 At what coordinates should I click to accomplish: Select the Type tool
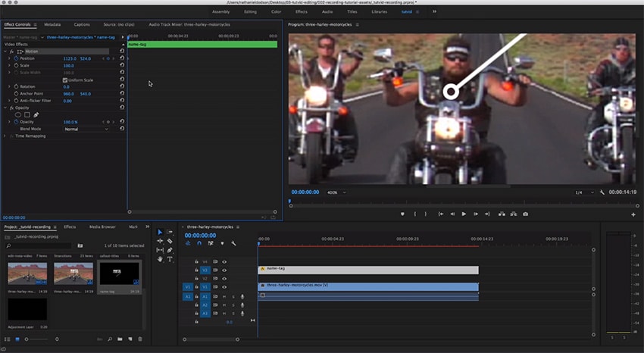point(170,259)
